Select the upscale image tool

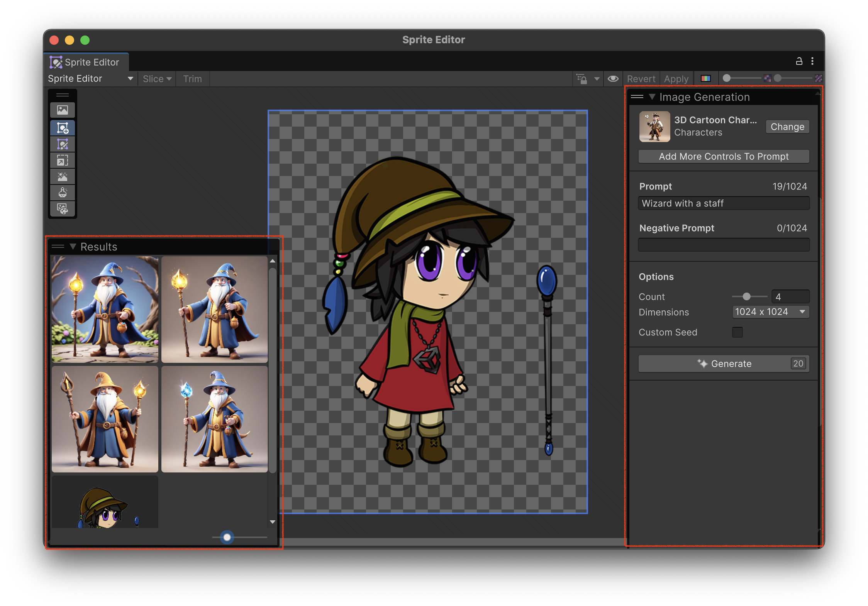tap(63, 160)
